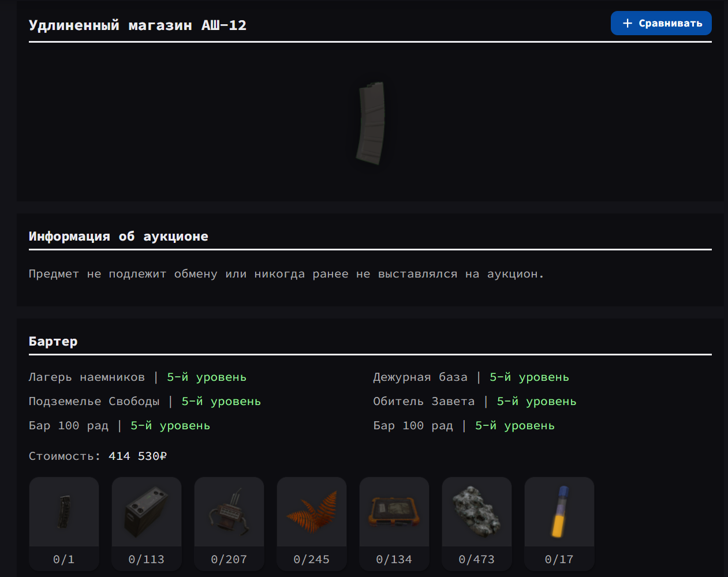
Task: Click the Стоимость: label
Action: coord(65,456)
